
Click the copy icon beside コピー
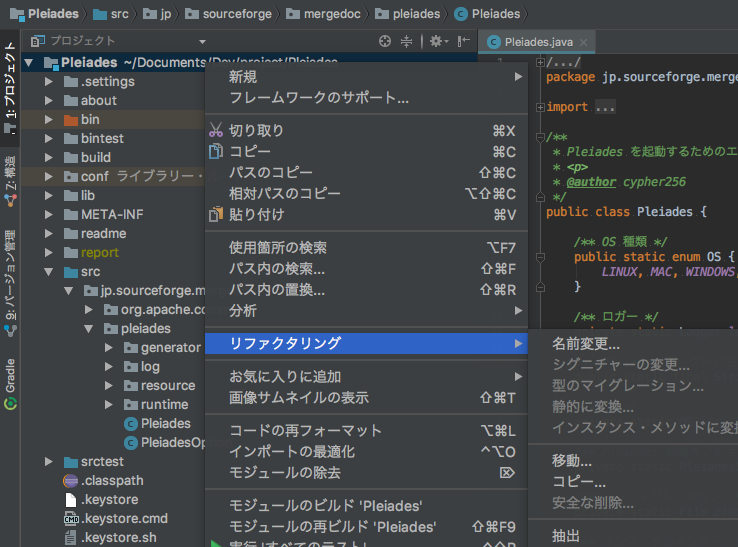coord(216,151)
